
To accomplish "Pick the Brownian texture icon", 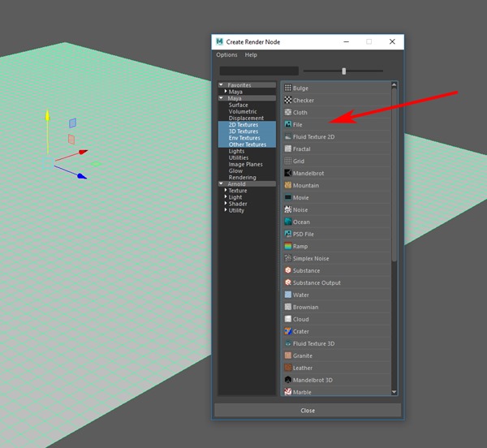I will tap(288, 307).
